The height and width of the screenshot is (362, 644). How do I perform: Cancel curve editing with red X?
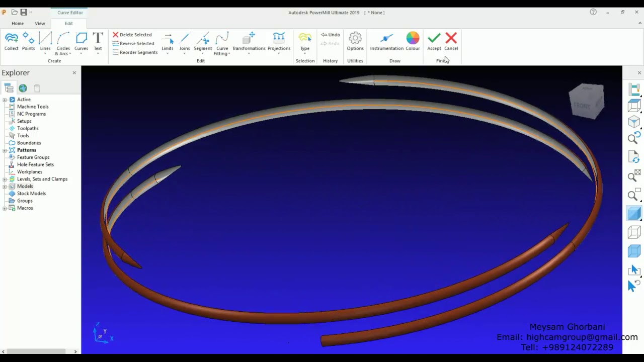(451, 42)
